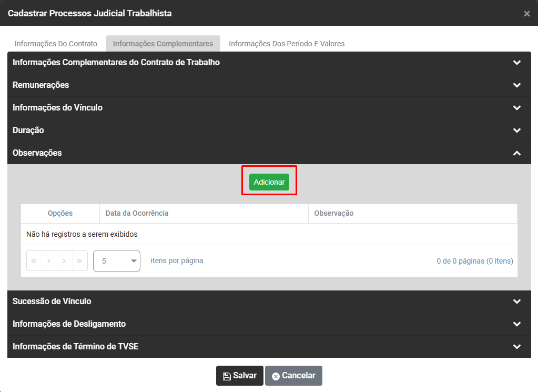Click the Cancelar button
The image size is (538, 392).
click(293, 376)
